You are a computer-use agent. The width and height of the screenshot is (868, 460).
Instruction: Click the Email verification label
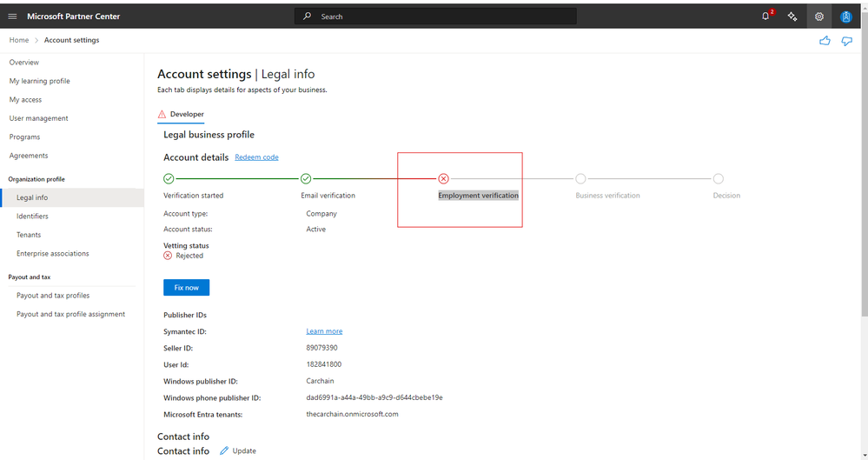coord(328,195)
